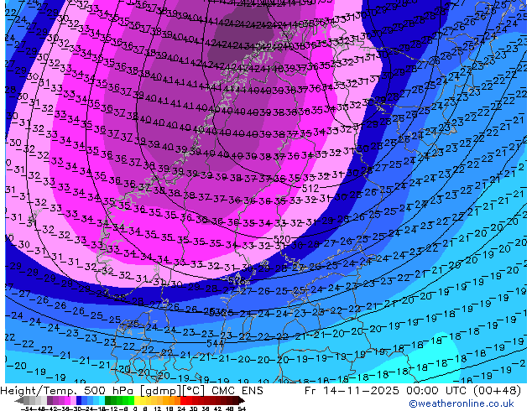
Task: Click the '[gdmp]' unit label
Action: 161,391
